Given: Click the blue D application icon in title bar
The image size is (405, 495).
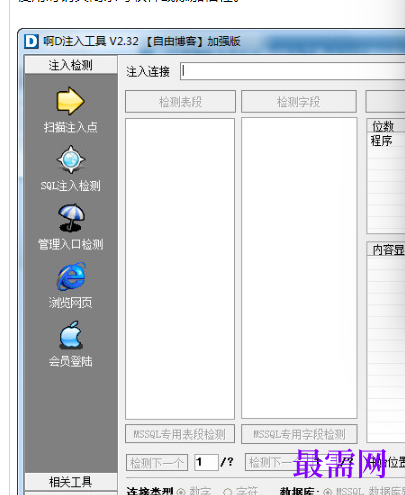Looking at the screenshot, I should [31, 42].
